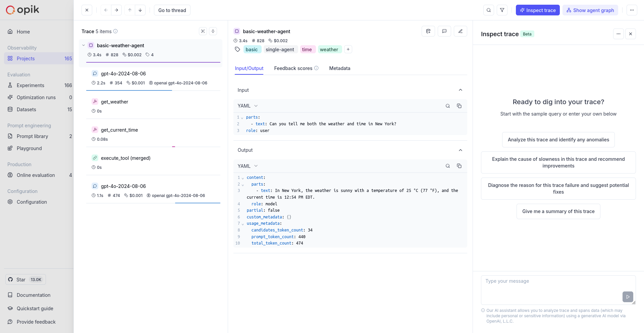Click the add-to-dataset icon beside comments
This screenshot has height=333, width=644.
point(428,31)
